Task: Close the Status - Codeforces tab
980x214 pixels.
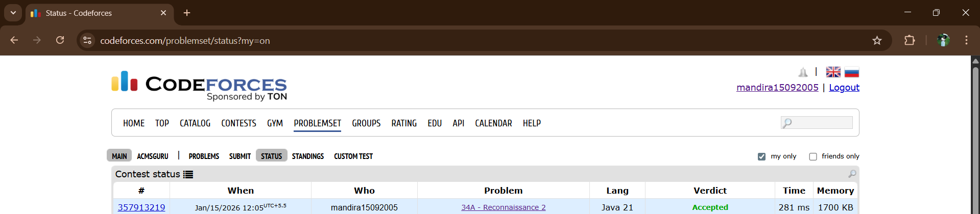Action: (163, 13)
